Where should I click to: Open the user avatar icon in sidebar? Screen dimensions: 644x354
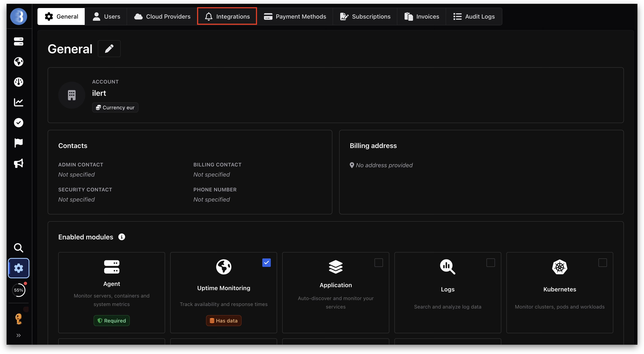pos(18,319)
